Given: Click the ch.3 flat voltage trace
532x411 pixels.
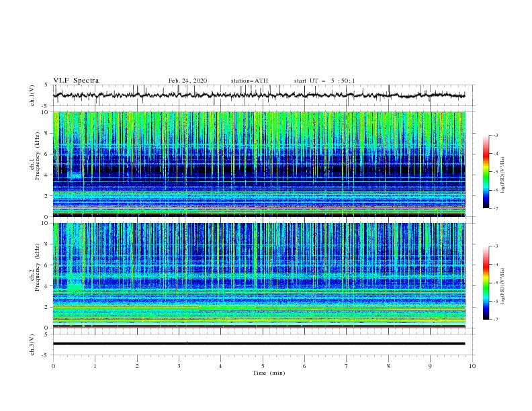Looking at the screenshot, I should click(x=259, y=344).
